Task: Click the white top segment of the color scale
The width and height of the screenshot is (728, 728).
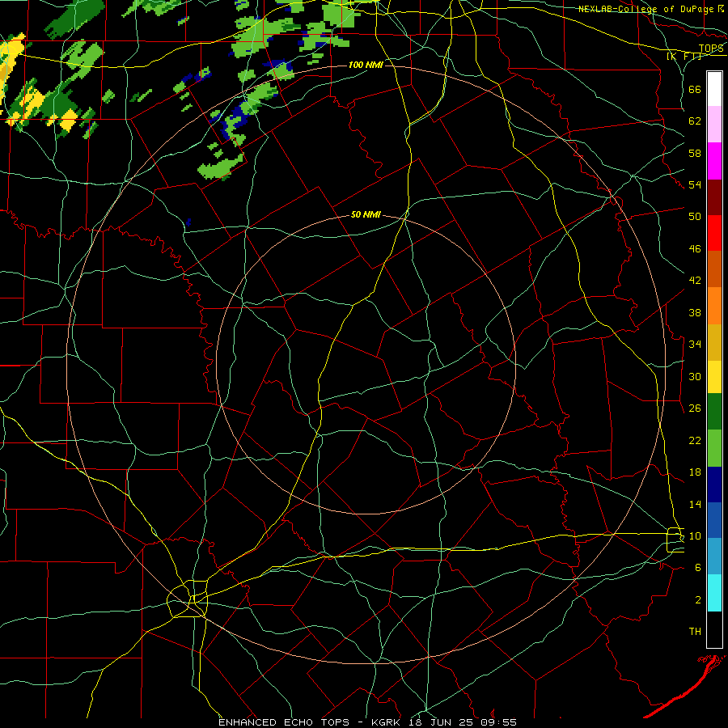Action: (x=714, y=89)
